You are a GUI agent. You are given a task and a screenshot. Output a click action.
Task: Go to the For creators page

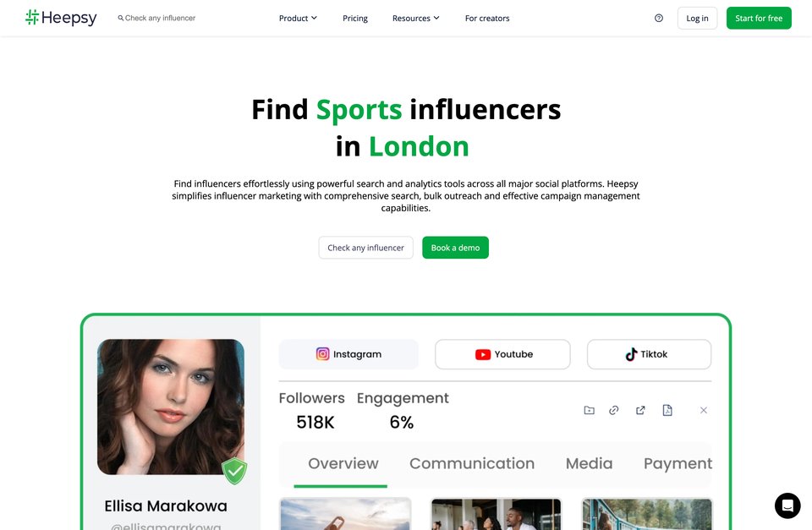487,18
